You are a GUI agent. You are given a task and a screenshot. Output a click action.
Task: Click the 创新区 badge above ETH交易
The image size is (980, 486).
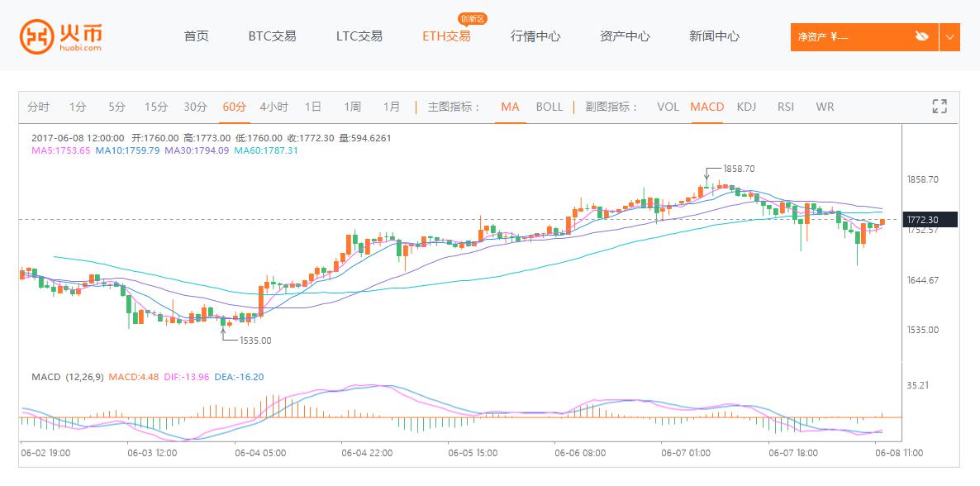pyautogui.click(x=473, y=18)
